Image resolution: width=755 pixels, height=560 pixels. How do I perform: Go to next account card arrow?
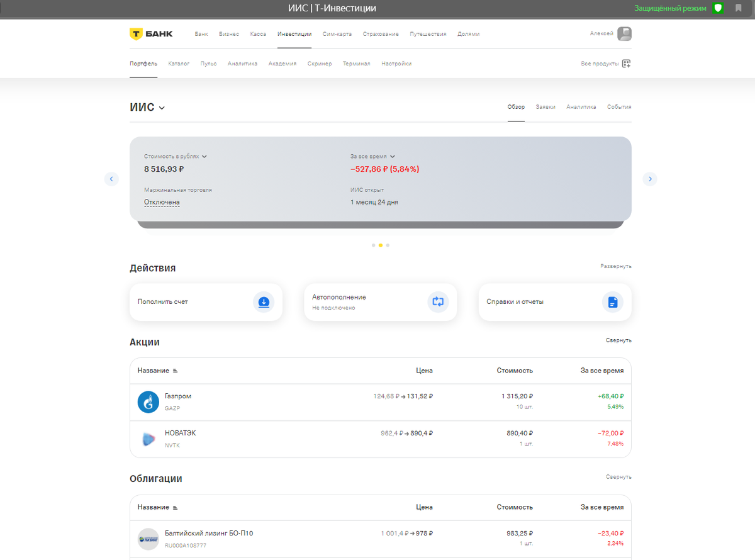(650, 179)
